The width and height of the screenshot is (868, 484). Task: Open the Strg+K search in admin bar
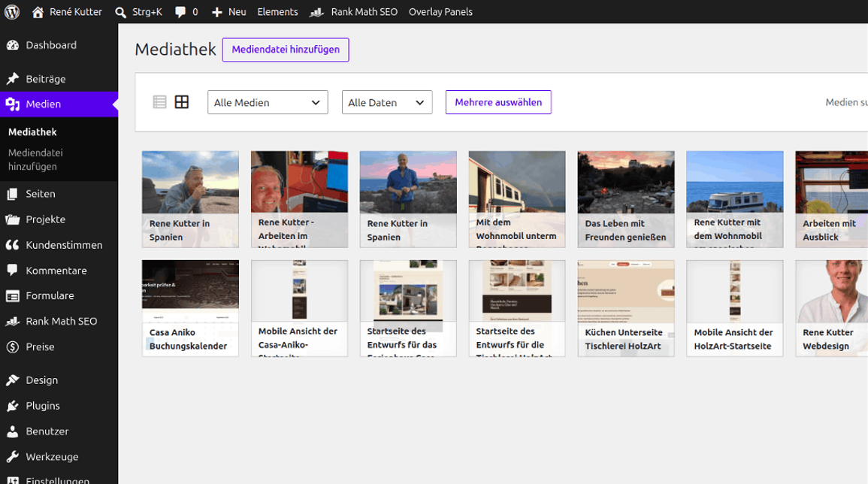click(138, 11)
